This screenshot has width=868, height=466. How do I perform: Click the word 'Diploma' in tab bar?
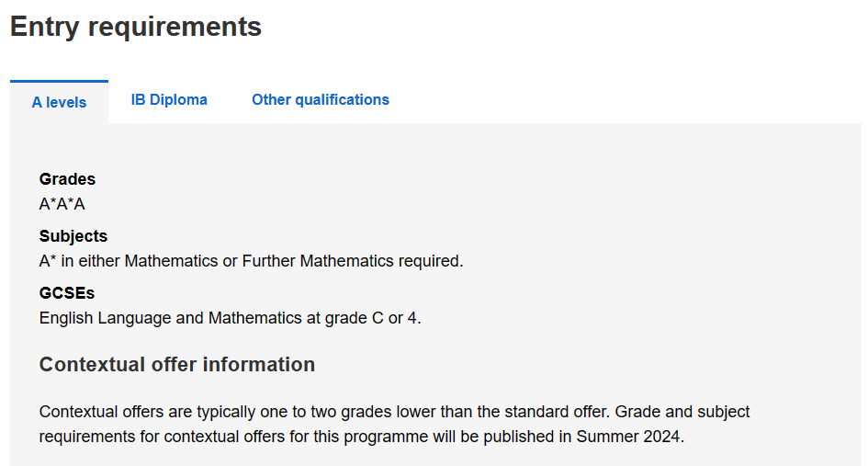[x=178, y=100]
